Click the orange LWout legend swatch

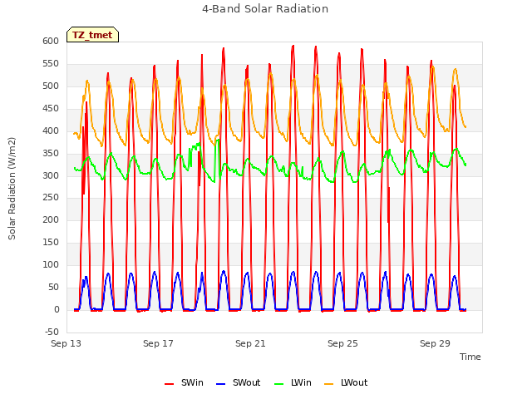pyautogui.click(x=329, y=384)
